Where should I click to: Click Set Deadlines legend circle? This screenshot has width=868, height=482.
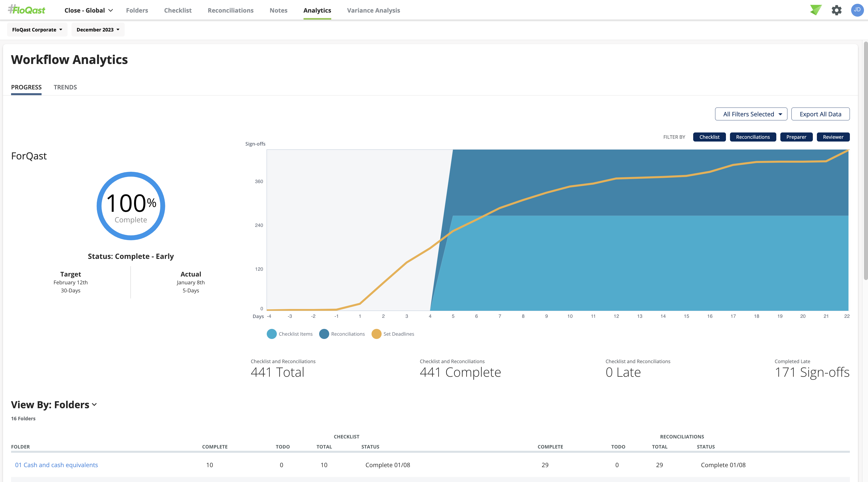[x=376, y=334]
